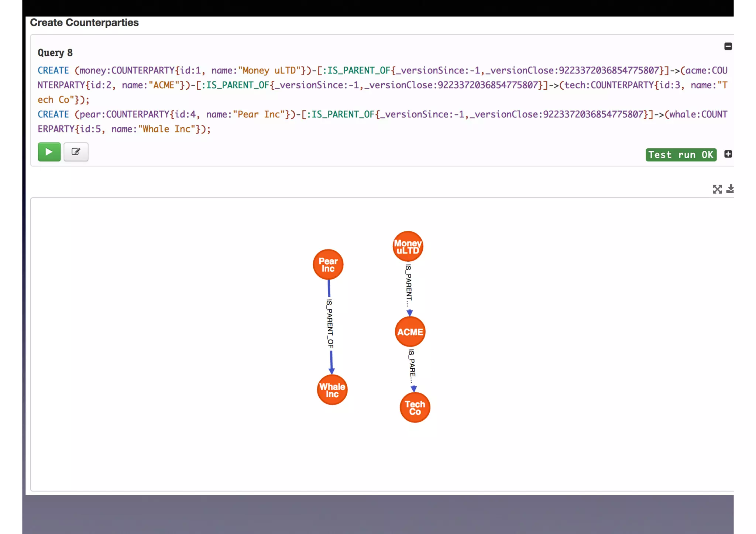Expand results with the plus icon
The width and height of the screenshot is (756, 534).
(x=728, y=154)
